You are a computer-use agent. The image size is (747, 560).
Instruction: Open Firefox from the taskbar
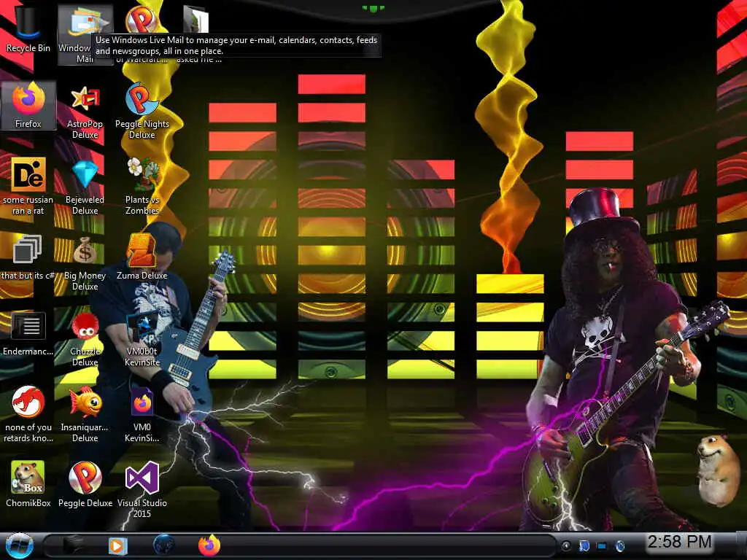209,545
